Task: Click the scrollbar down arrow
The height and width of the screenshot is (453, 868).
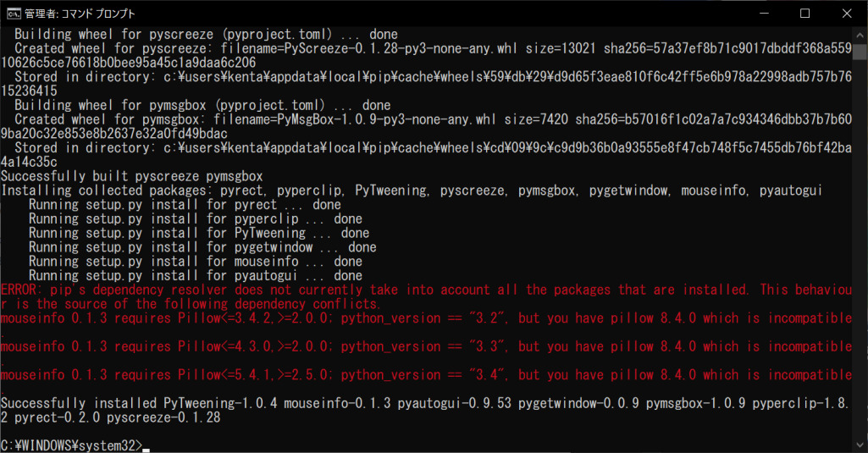Action: [x=860, y=445]
